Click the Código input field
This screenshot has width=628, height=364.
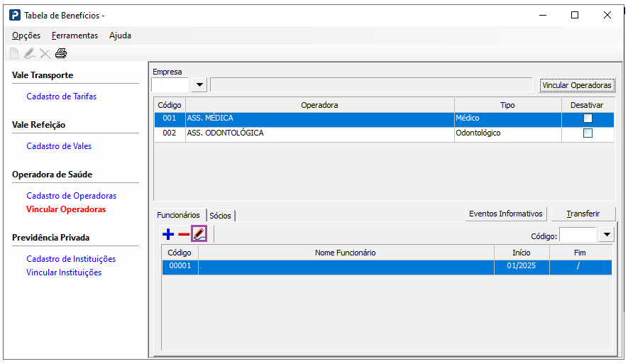tap(578, 235)
